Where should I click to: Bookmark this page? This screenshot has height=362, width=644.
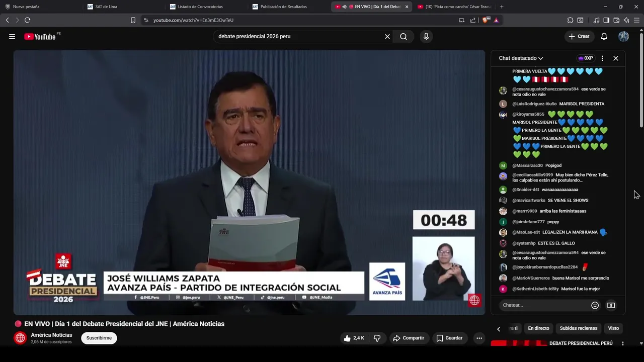point(133,20)
